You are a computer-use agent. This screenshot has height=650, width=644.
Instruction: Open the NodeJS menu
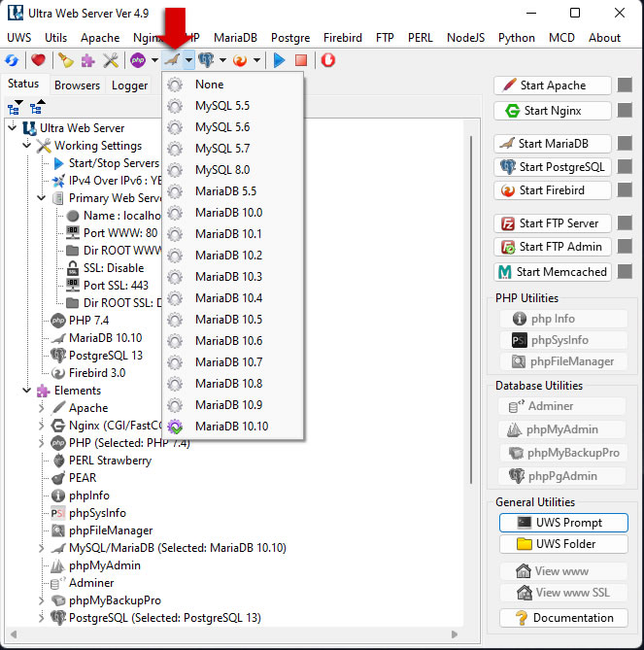(465, 38)
